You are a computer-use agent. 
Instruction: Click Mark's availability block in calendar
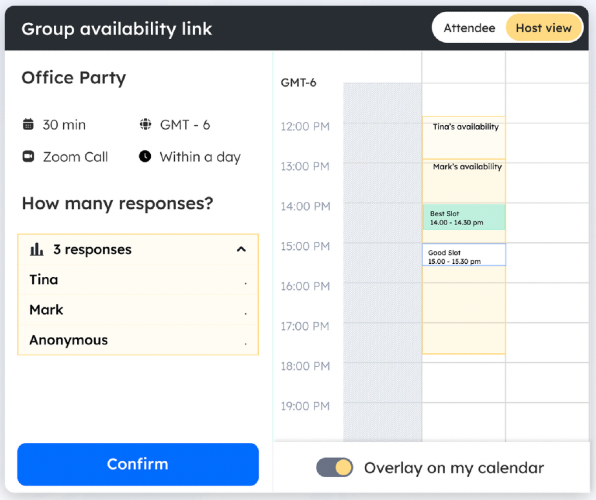click(464, 181)
